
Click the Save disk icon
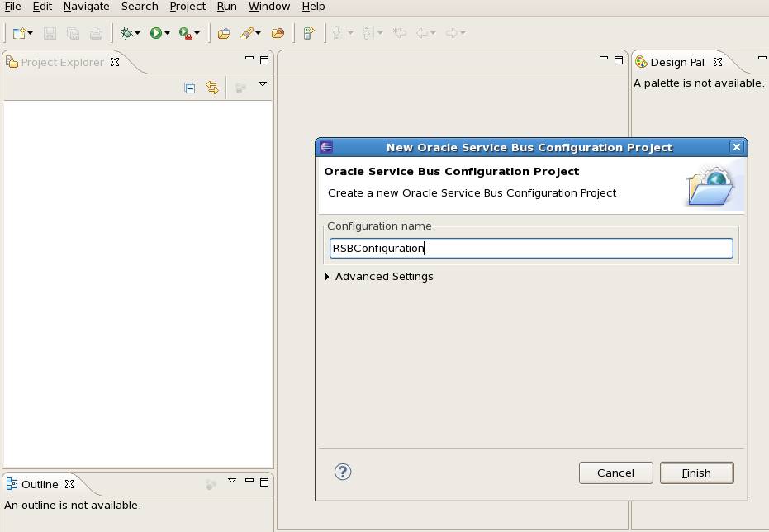[x=50, y=33]
